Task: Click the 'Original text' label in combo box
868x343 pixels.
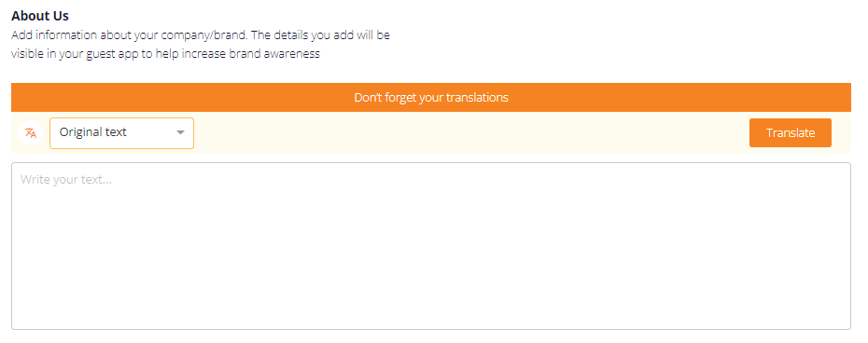Action: point(93,132)
